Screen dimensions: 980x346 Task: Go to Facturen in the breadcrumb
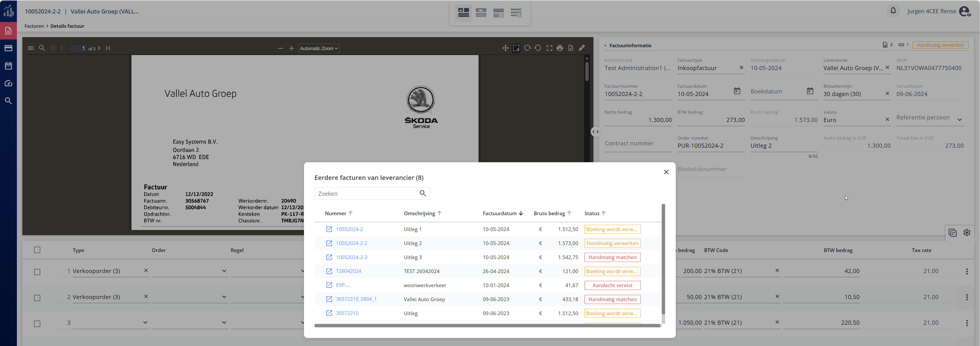click(x=34, y=26)
